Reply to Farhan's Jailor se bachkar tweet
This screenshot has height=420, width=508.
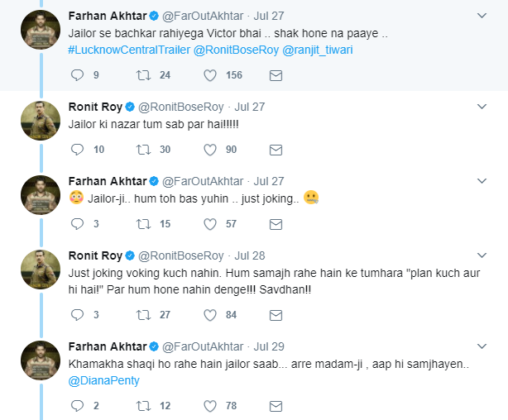[79, 75]
